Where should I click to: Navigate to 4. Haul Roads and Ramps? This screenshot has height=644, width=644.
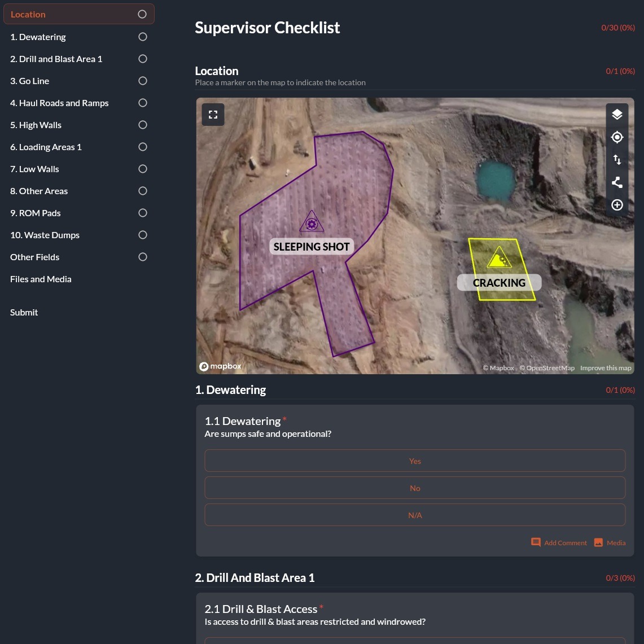(x=59, y=103)
